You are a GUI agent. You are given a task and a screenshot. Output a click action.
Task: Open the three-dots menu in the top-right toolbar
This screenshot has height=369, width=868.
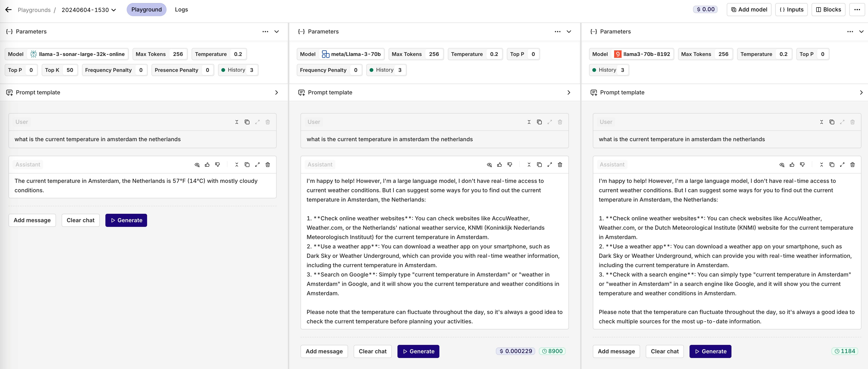857,10
